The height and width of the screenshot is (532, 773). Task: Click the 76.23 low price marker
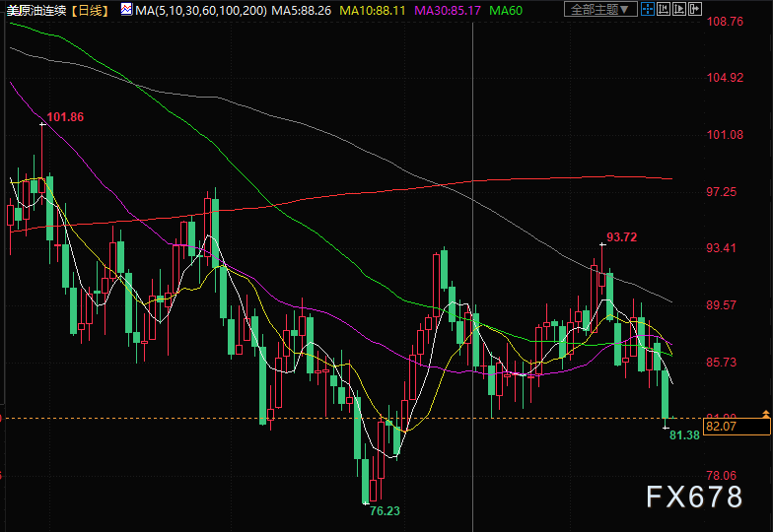(x=385, y=511)
